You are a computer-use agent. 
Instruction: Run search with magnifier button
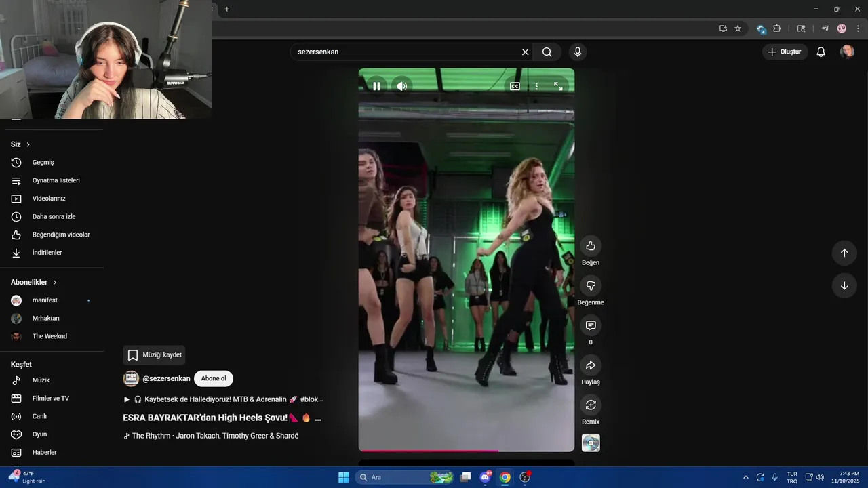(x=547, y=52)
